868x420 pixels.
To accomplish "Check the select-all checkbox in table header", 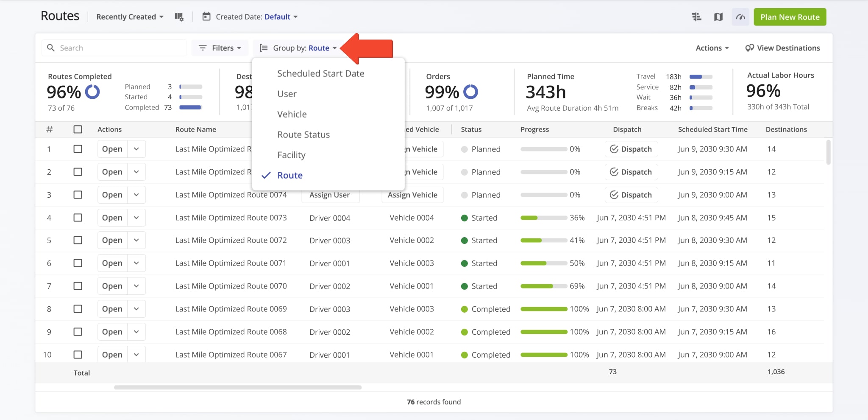I will (78, 129).
